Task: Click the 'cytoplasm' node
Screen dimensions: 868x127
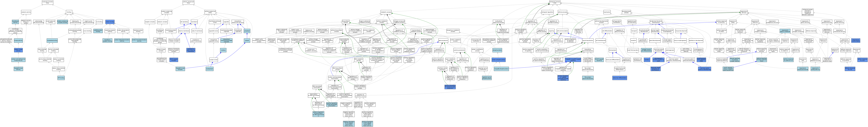Action: [247, 31]
